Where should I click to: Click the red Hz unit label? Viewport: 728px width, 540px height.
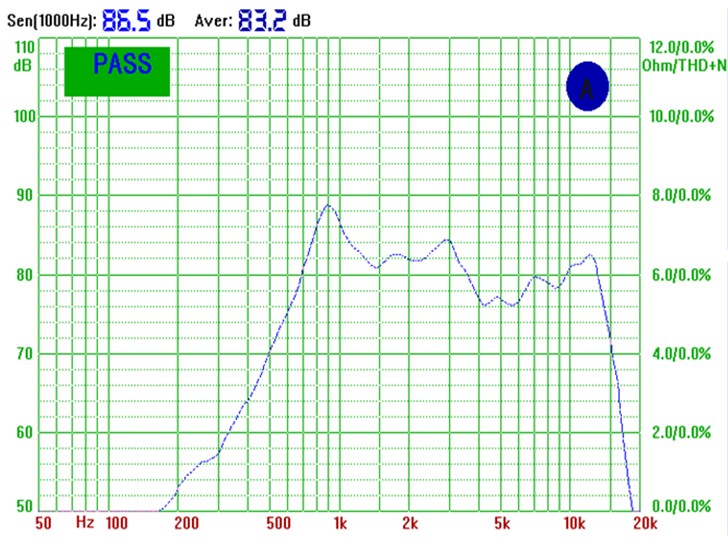(85, 523)
